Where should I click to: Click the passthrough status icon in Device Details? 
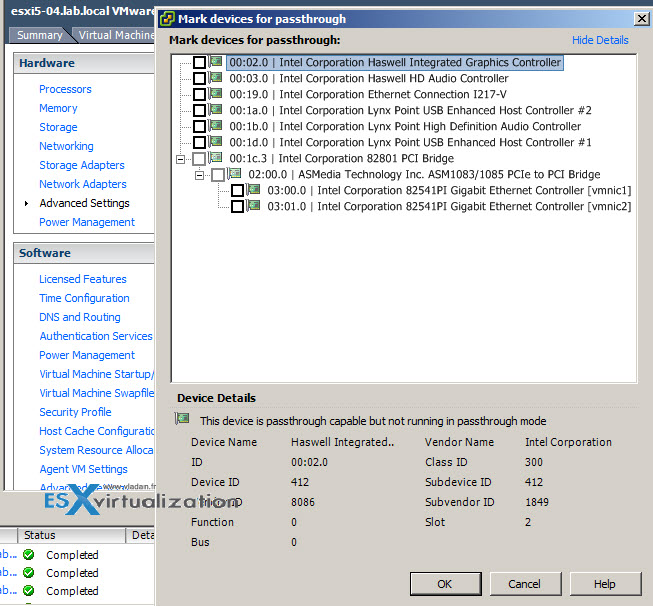[x=182, y=419]
